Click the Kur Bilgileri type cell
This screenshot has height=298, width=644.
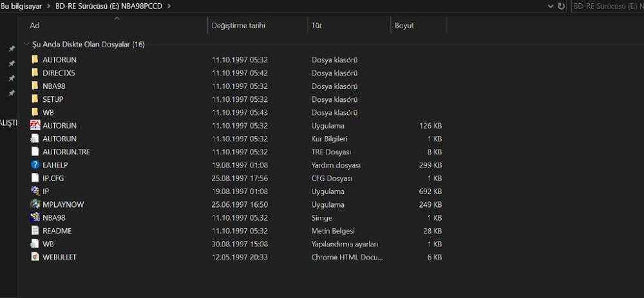(x=329, y=139)
